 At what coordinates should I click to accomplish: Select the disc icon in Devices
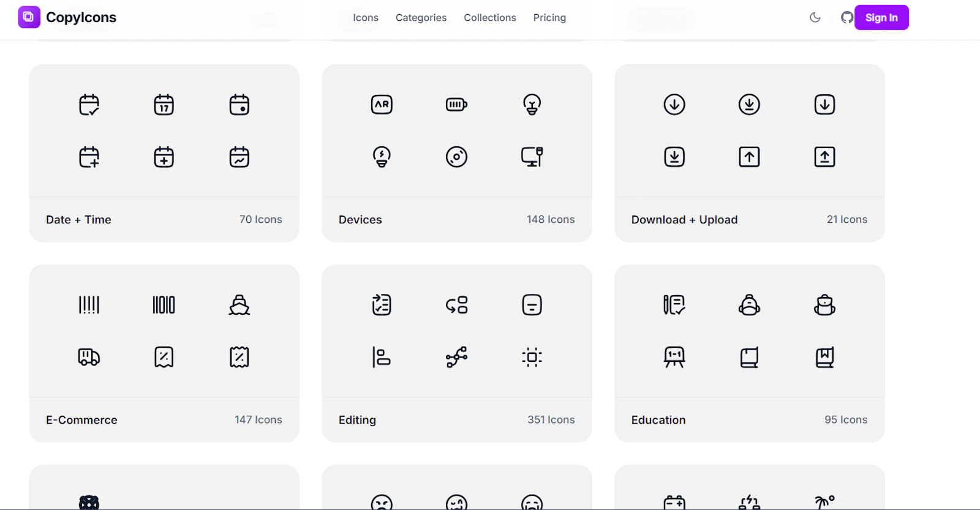coord(457,157)
